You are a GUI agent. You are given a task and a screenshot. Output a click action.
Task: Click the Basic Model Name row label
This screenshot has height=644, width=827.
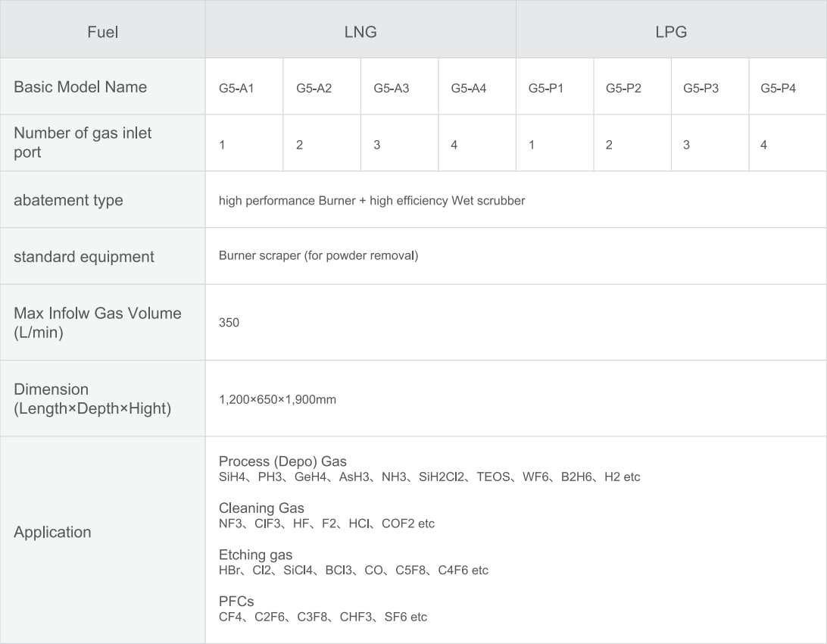coord(80,87)
